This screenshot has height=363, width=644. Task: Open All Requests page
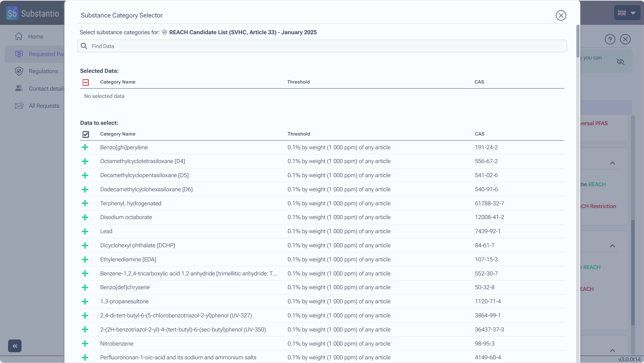point(44,106)
